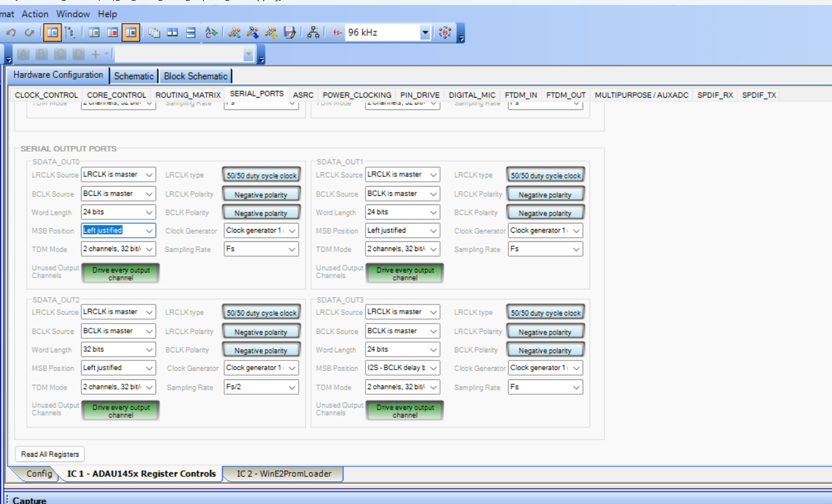The image size is (832, 504).
Task: Open the Action menu
Action: [x=35, y=14]
